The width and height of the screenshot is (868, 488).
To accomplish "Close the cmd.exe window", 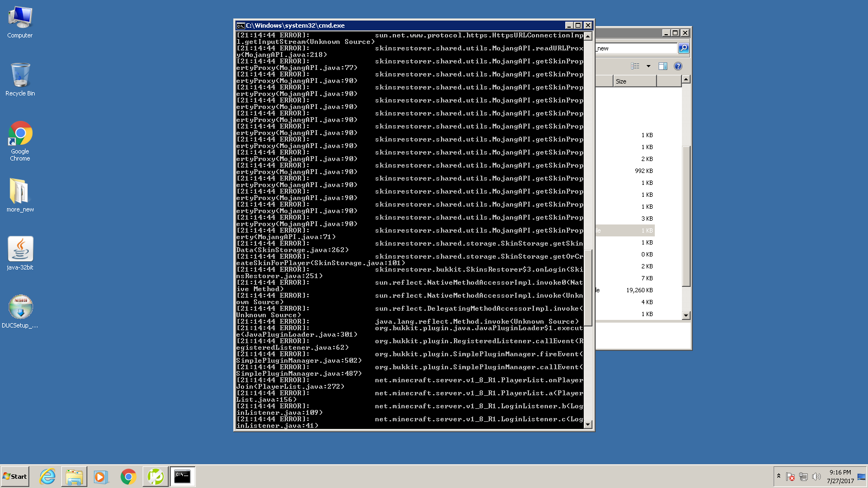I will click(588, 25).
